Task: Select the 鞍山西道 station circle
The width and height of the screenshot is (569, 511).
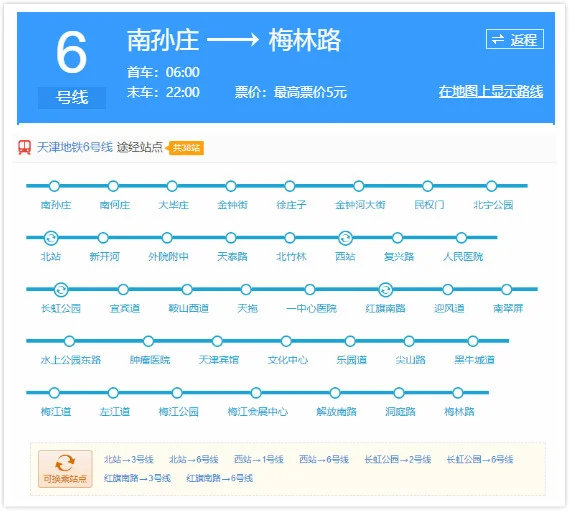Action: coord(187,290)
